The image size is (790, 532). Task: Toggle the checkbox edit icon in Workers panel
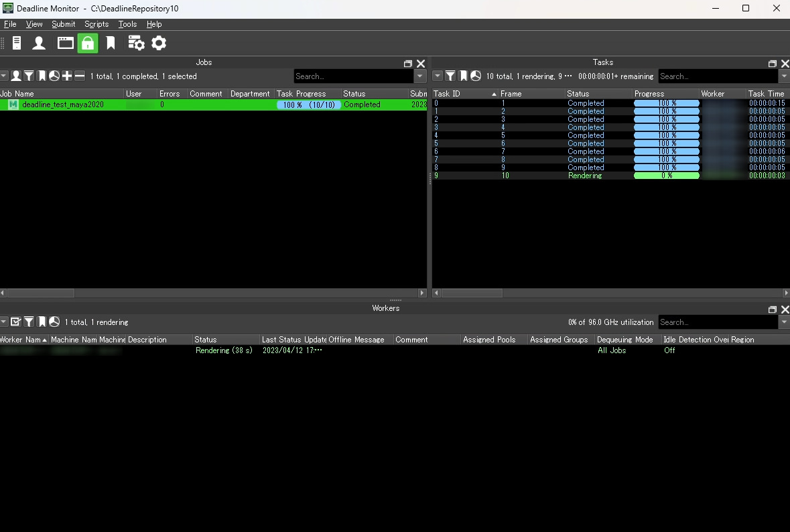click(x=16, y=322)
